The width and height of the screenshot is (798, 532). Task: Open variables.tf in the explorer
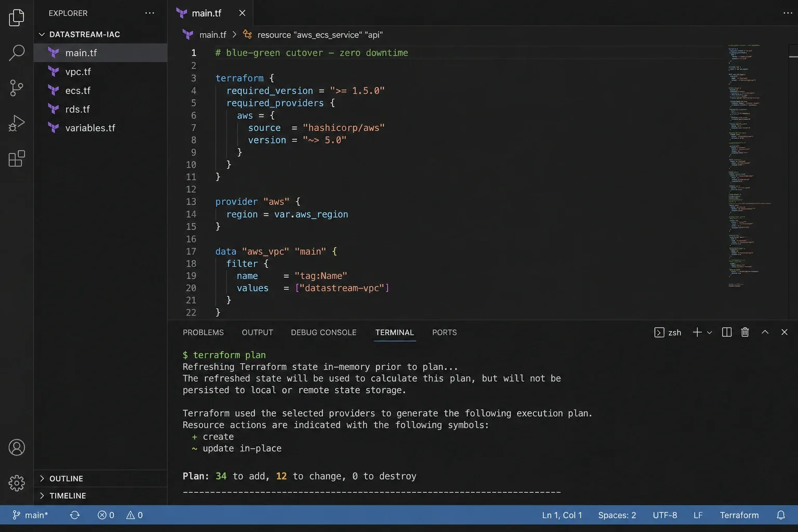pyautogui.click(x=101, y=128)
